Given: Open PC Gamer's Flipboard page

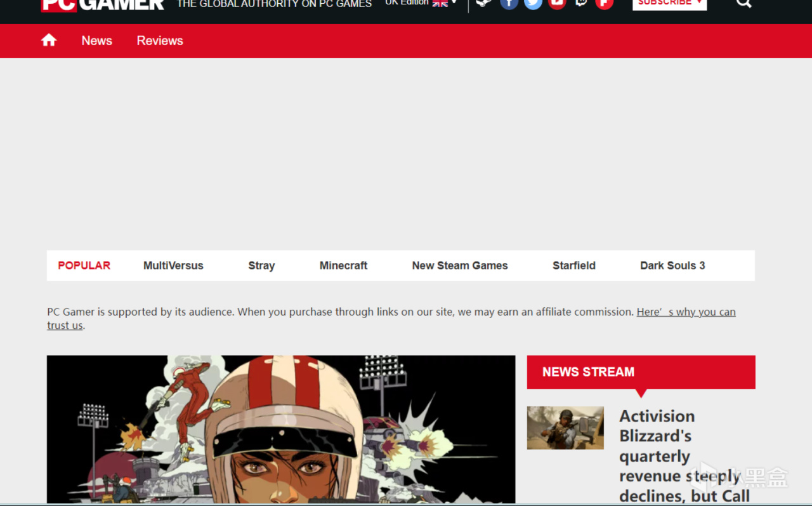Looking at the screenshot, I should click(x=605, y=3).
